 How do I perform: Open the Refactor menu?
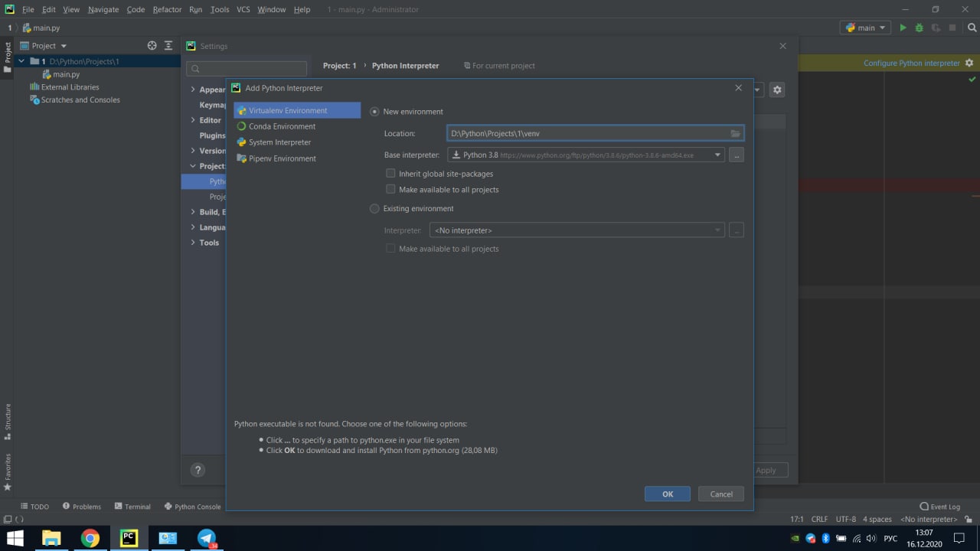pos(167,9)
